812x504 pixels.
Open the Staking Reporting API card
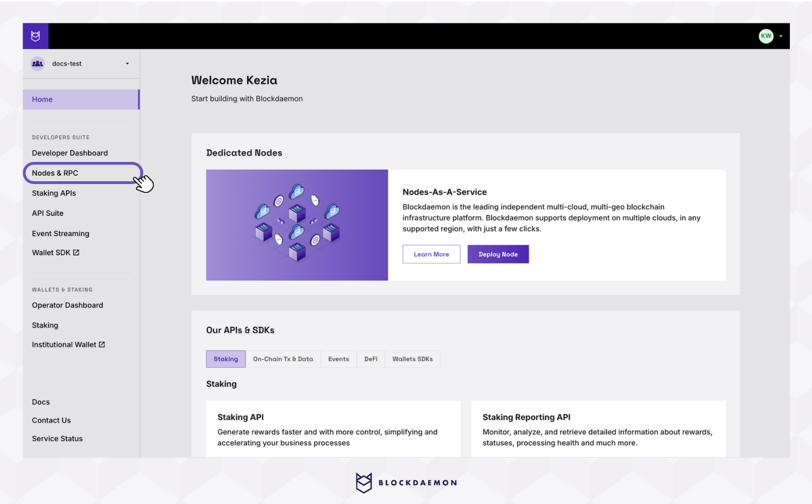[x=598, y=429]
